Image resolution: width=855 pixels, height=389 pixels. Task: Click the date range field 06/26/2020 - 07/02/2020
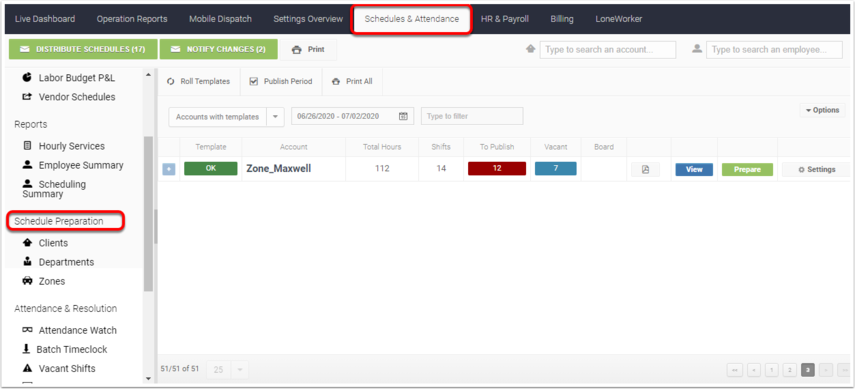click(x=352, y=116)
